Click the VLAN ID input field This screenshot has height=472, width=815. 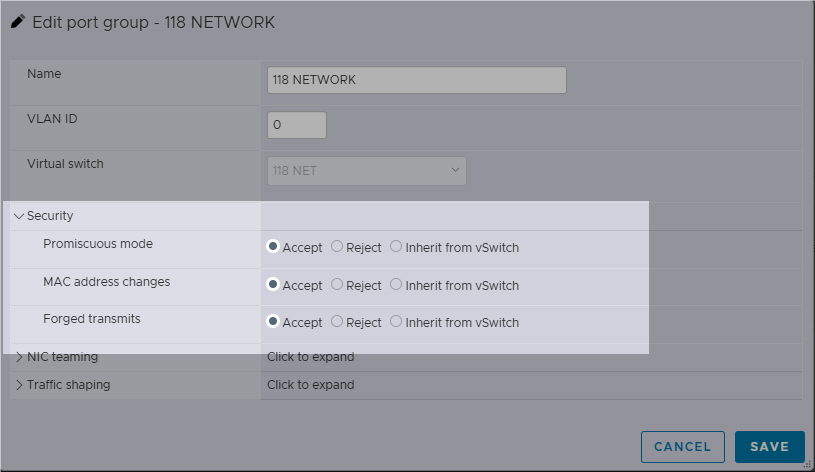(297, 125)
